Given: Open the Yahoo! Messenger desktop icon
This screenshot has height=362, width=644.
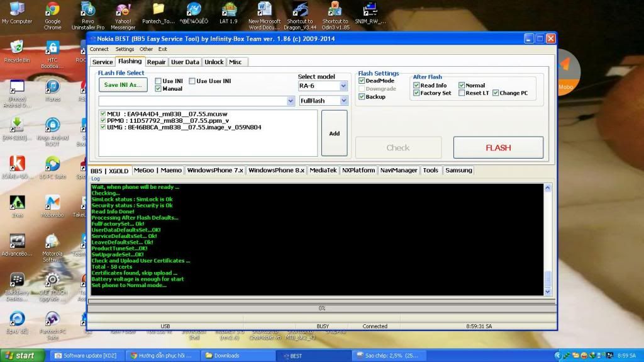Looking at the screenshot, I should pos(123,15).
